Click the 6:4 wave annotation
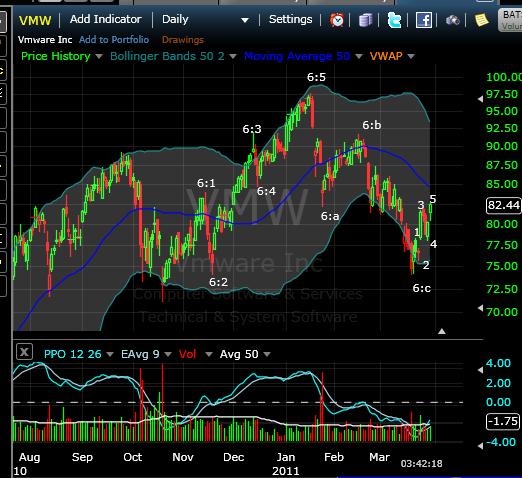 [x=266, y=191]
